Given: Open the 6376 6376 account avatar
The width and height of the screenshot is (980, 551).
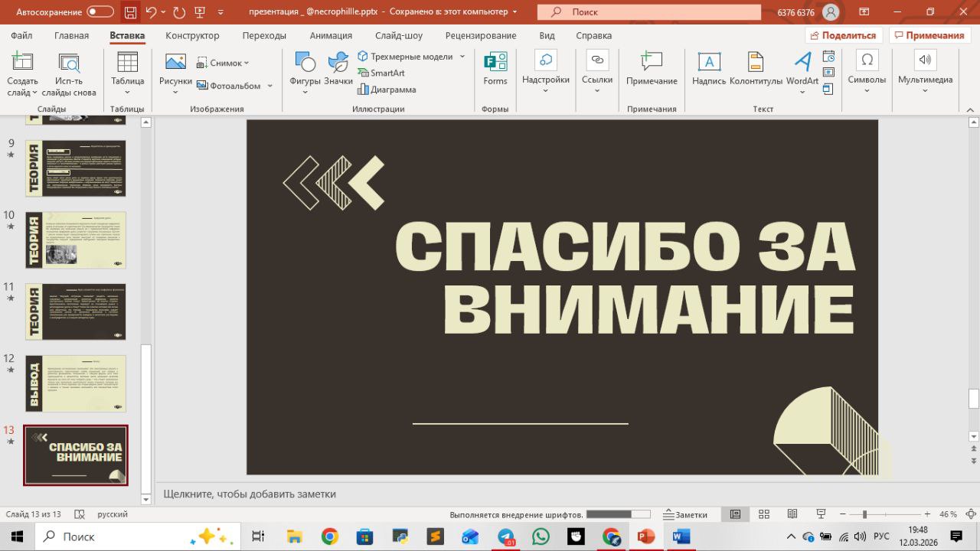Looking at the screenshot, I should pyautogui.click(x=831, y=12).
